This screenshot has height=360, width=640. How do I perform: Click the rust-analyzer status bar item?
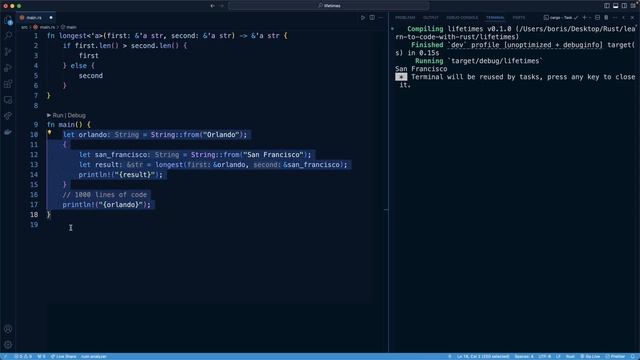tap(93, 356)
